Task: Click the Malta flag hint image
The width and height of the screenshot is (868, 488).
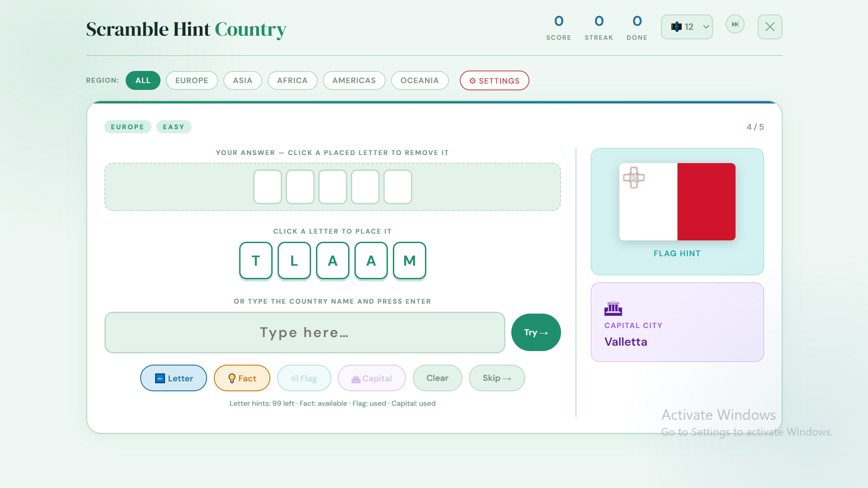Action: pyautogui.click(x=677, y=202)
